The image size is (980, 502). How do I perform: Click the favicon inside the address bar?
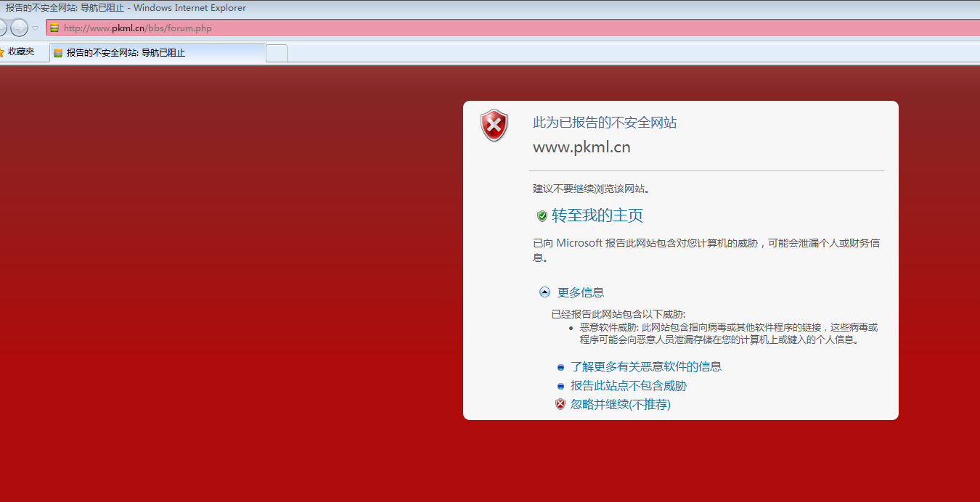click(54, 28)
